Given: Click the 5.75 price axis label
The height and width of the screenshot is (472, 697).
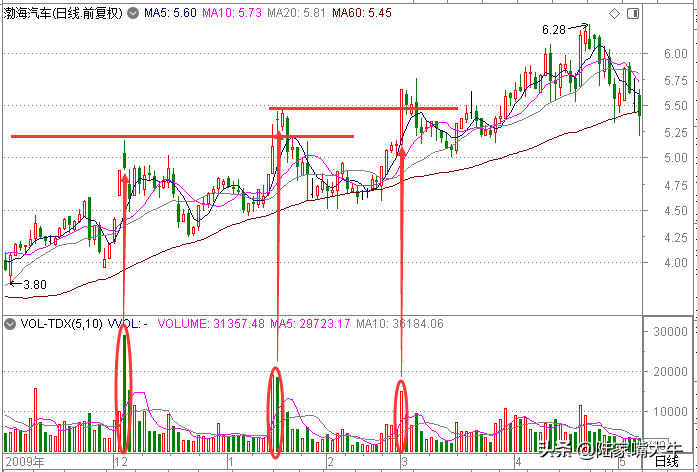Looking at the screenshot, I should (676, 81).
